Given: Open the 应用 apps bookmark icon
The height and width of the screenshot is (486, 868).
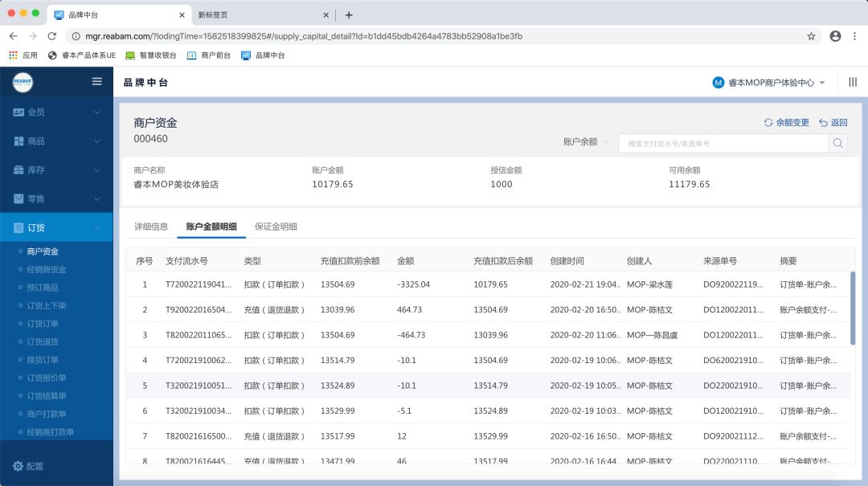Looking at the screenshot, I should coord(14,55).
